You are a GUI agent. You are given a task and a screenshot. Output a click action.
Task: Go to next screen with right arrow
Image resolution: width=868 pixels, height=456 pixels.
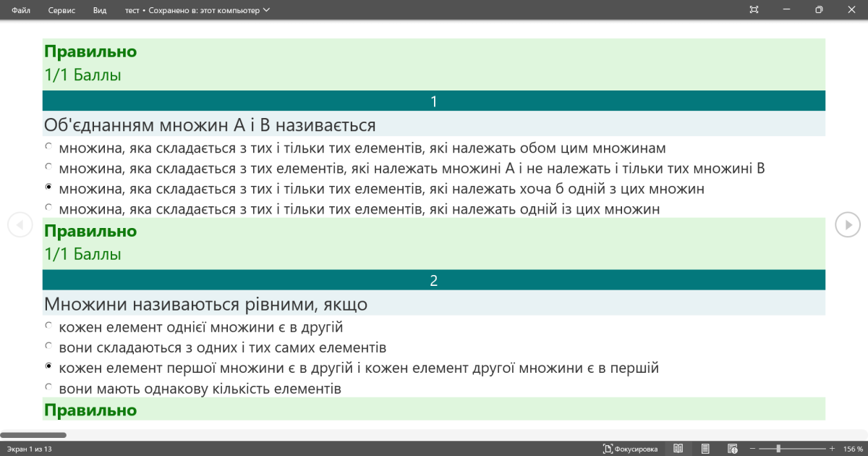click(848, 225)
